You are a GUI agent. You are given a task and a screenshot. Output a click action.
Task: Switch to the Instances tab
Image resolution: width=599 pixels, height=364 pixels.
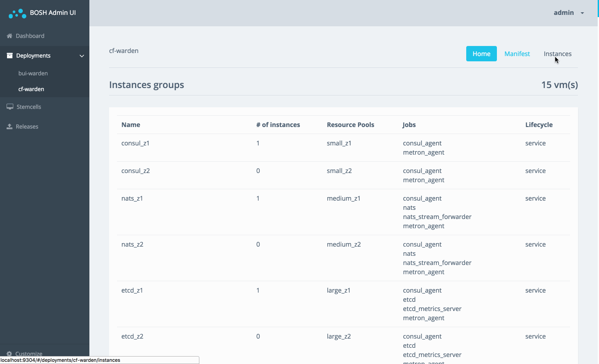click(x=558, y=53)
